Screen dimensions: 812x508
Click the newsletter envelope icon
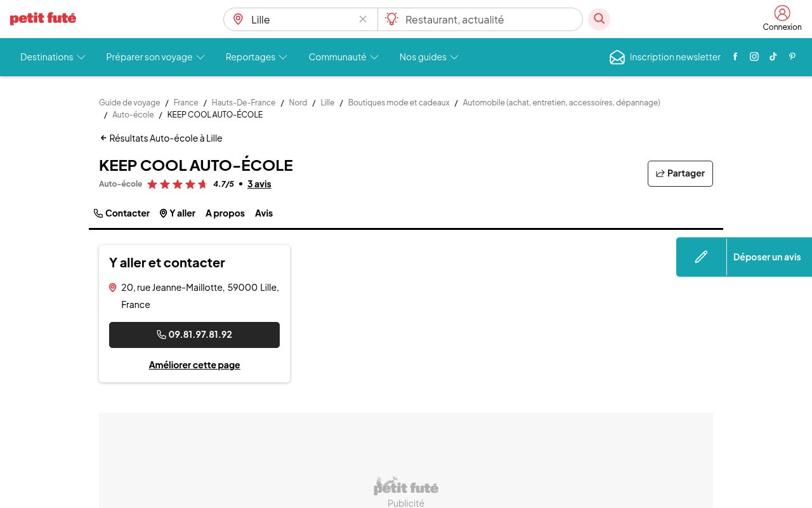pyautogui.click(x=617, y=57)
